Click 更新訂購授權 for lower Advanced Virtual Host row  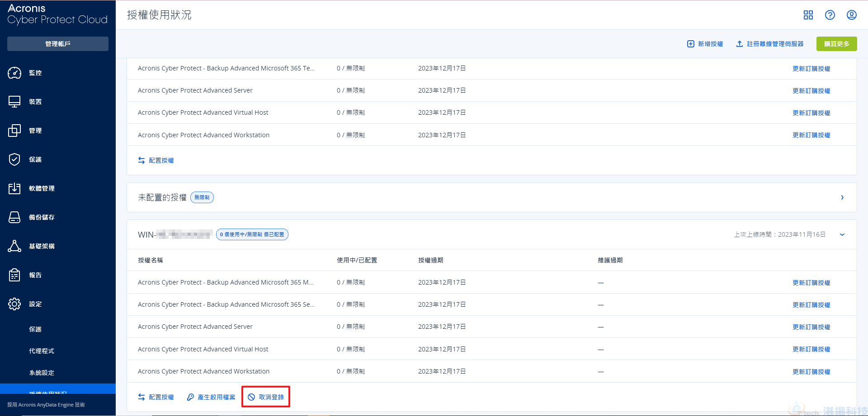[x=811, y=349]
